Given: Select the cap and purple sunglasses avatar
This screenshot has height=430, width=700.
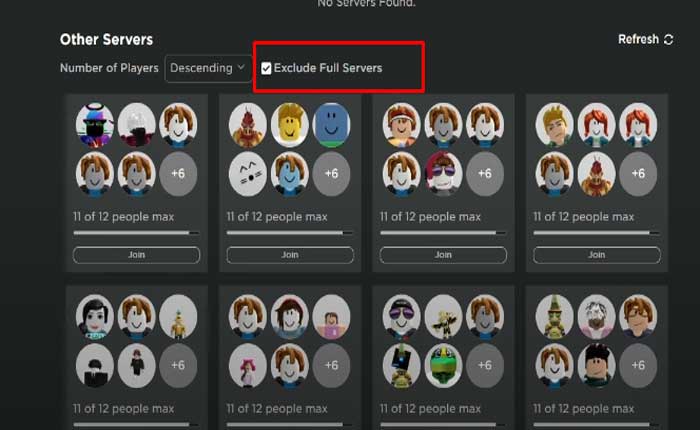Looking at the screenshot, I should tap(401, 317).
